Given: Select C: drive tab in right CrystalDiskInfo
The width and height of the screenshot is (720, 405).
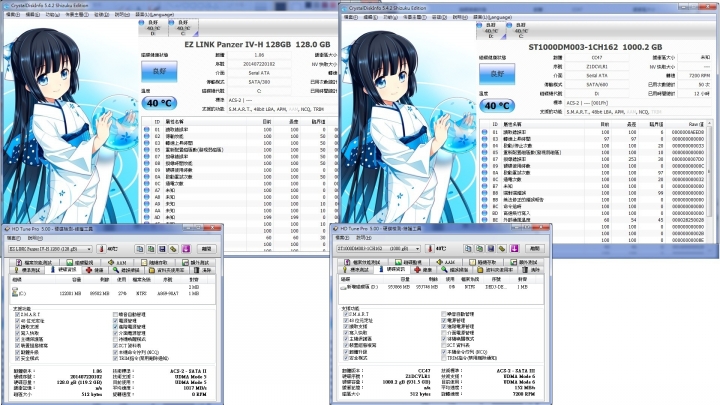Looking at the screenshot, I should 521,31.
